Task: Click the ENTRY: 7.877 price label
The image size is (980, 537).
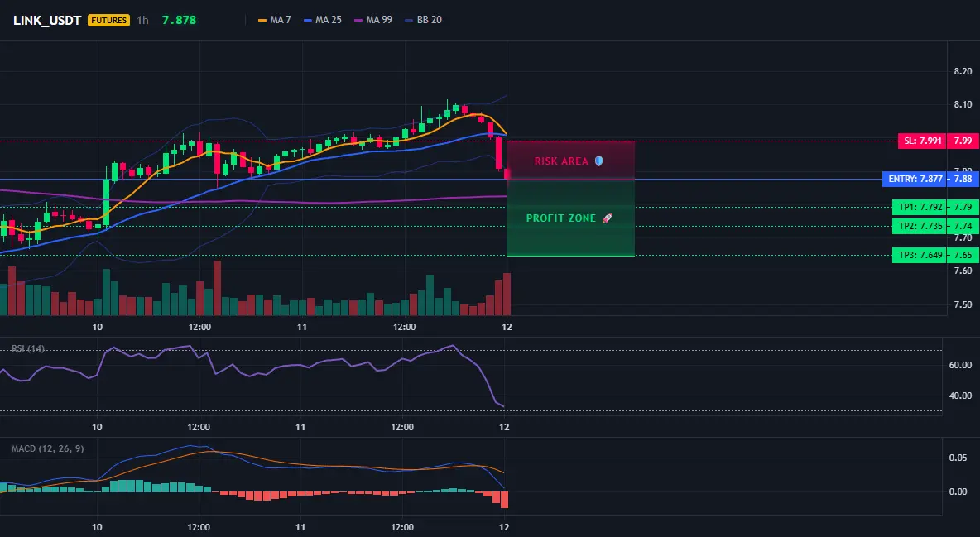Action: tap(914, 180)
